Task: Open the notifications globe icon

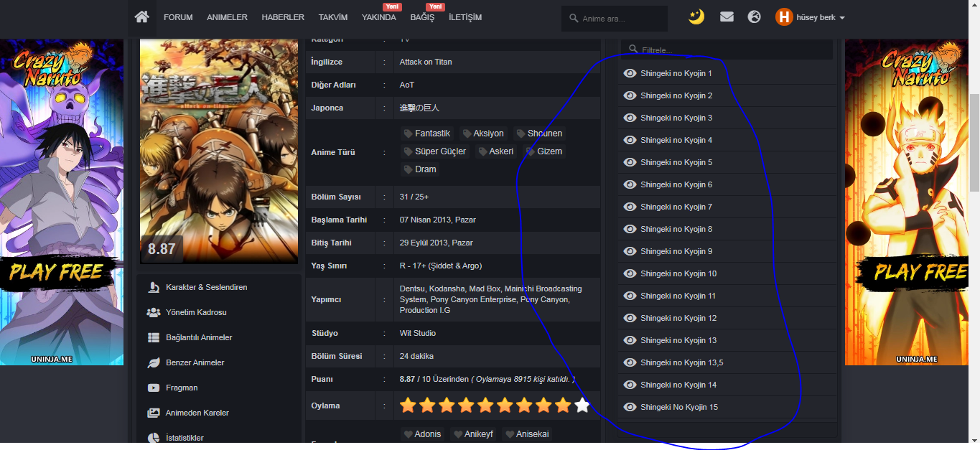Action: 754,17
